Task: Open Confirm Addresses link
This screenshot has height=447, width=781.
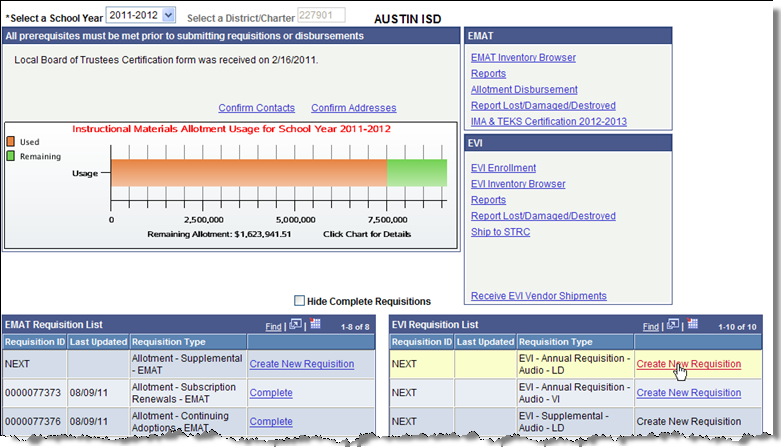Action: (x=354, y=108)
